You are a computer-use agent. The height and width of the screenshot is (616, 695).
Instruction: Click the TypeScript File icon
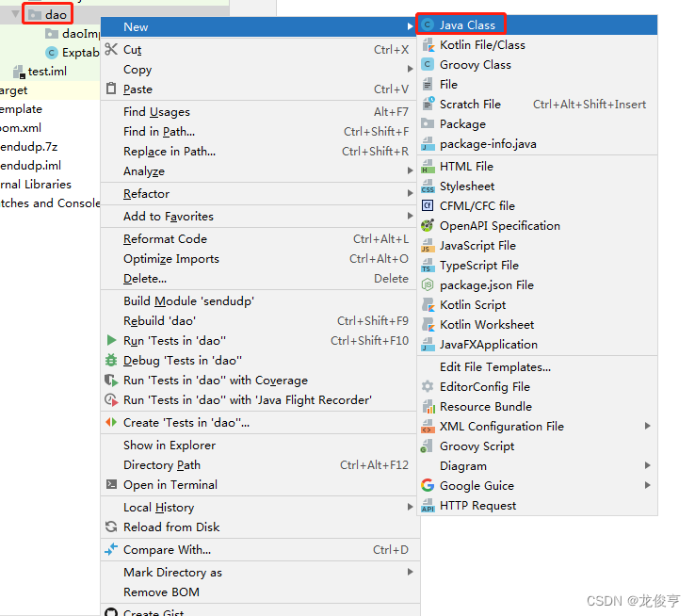[428, 265]
